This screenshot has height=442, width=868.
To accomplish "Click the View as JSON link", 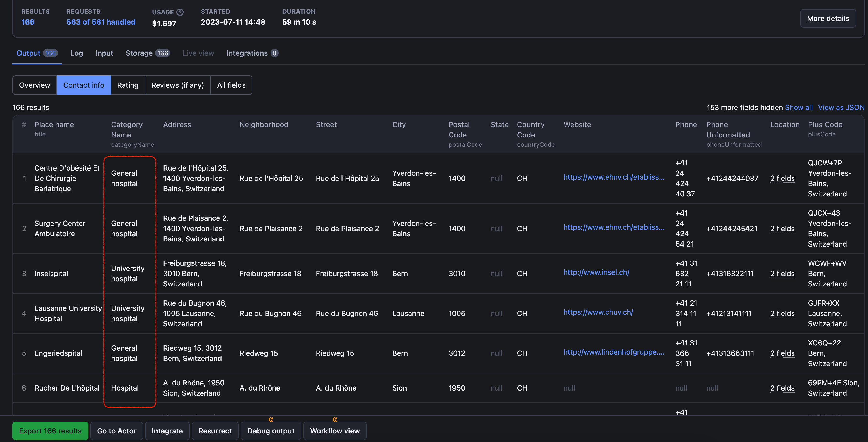I will point(841,107).
